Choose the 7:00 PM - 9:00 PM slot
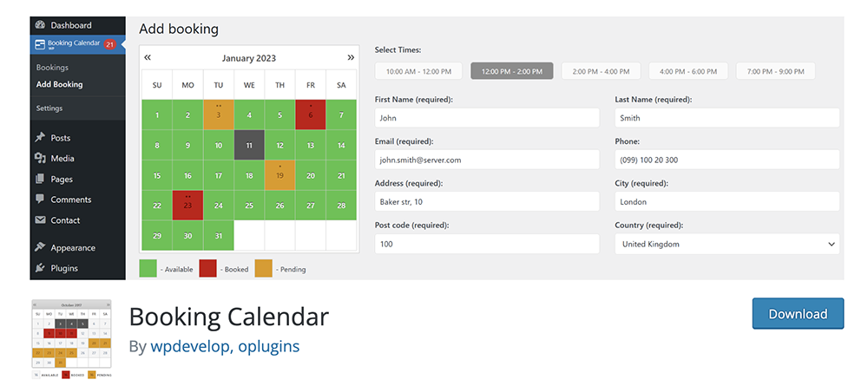This screenshot has width=868, height=386. [x=775, y=71]
